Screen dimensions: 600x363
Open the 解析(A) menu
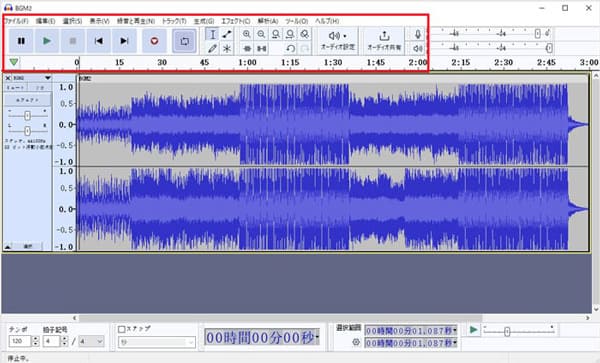point(268,21)
